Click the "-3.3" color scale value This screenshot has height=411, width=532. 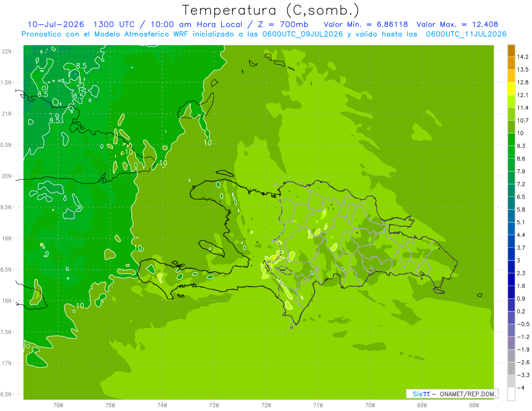click(x=523, y=375)
